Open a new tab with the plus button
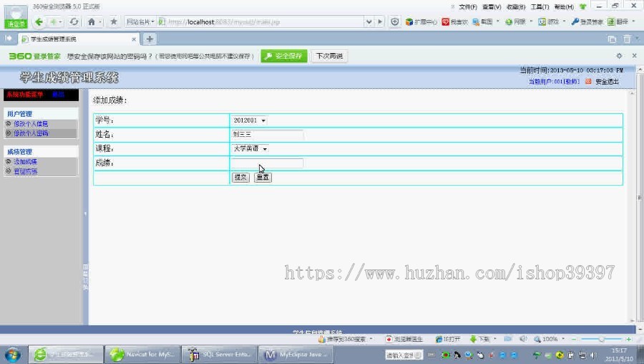This screenshot has width=644, height=364. point(150,39)
